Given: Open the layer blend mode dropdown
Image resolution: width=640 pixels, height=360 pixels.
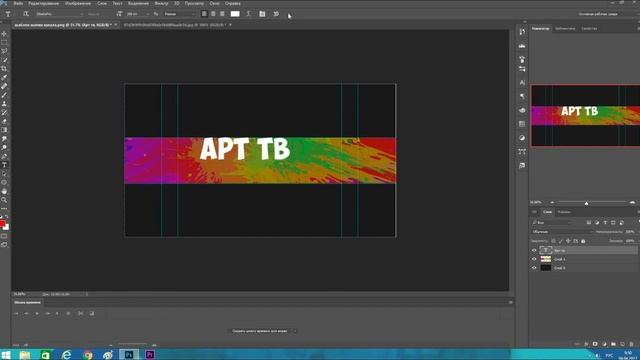Looking at the screenshot, I should pyautogui.click(x=561, y=232).
